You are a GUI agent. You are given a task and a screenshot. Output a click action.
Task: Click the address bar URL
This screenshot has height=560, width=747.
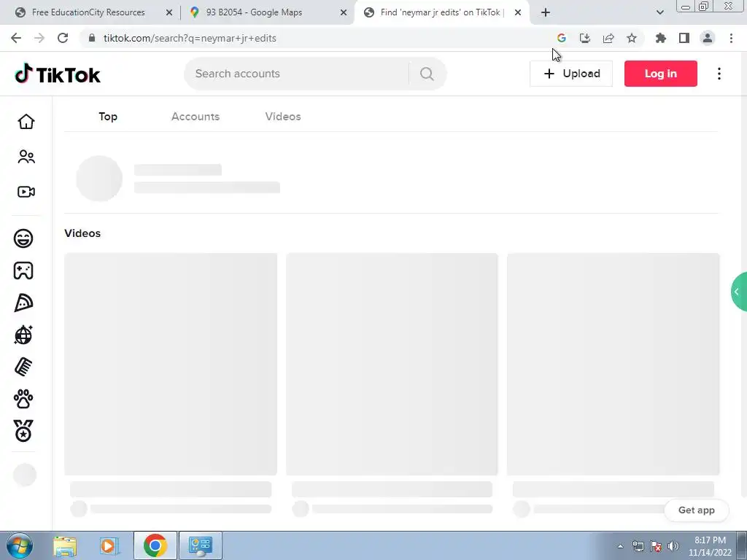tap(190, 38)
